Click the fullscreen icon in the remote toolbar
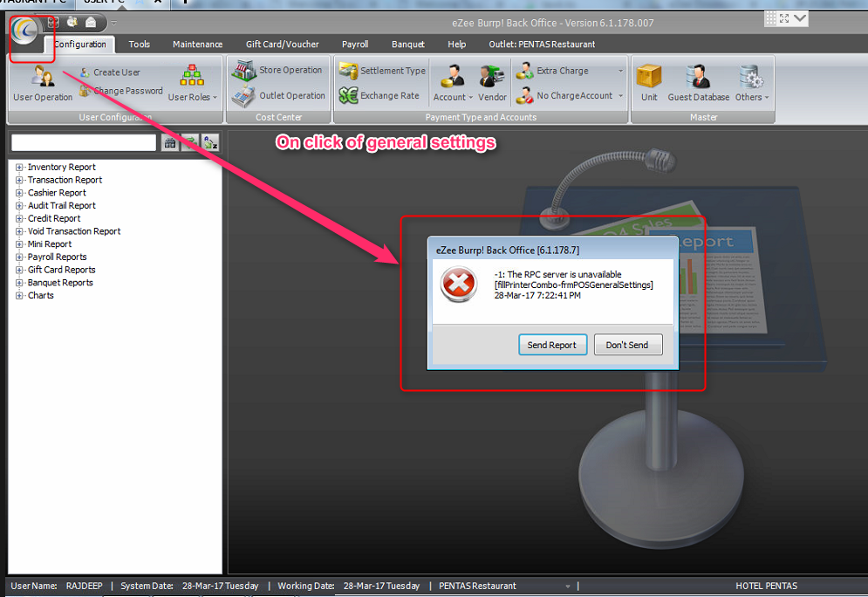Viewport: 868px width, 597px height. (784, 18)
